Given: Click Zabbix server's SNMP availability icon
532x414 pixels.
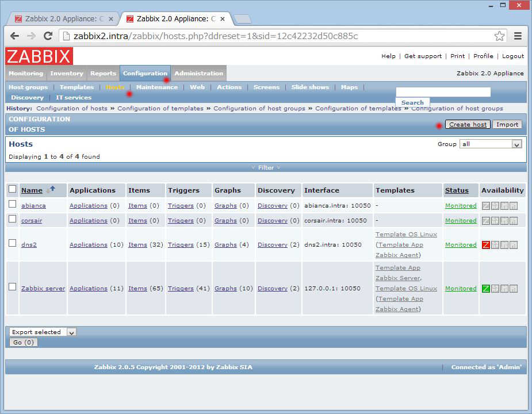Looking at the screenshot, I should [x=495, y=289].
